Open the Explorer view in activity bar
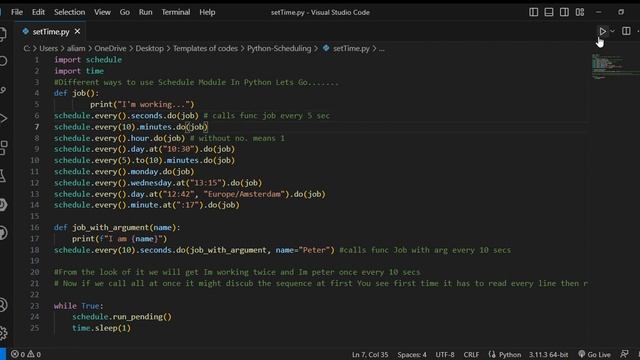 [x=3, y=33]
